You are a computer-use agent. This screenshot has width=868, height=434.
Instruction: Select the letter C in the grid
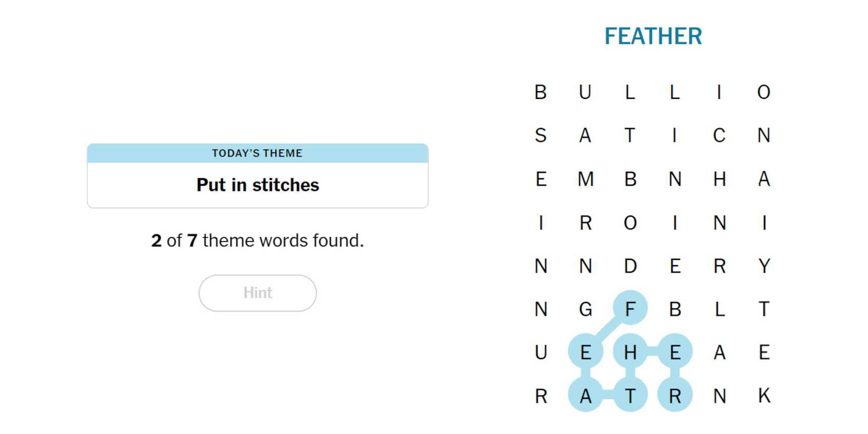[720, 136]
